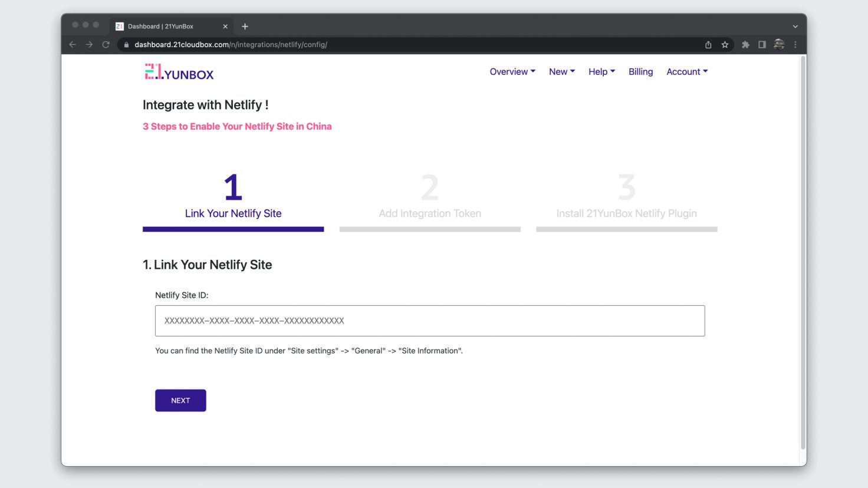
Task: Click the lock icon in address bar
Action: coord(126,45)
